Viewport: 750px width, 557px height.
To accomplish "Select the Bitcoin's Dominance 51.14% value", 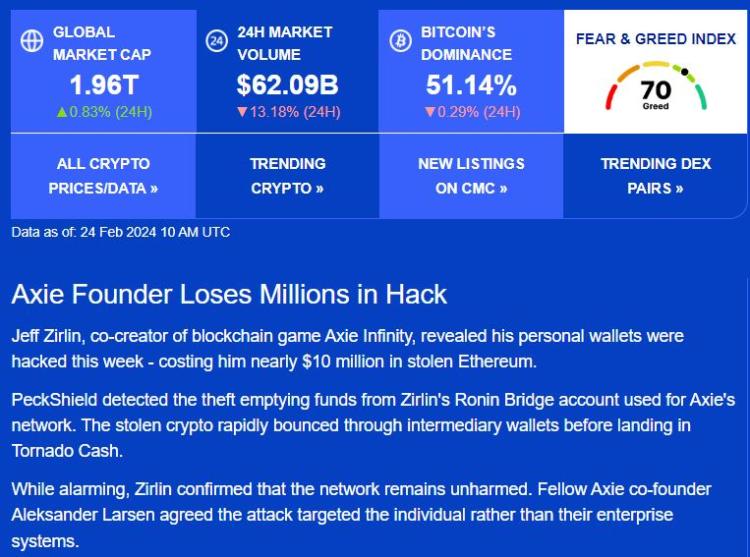I will 471,85.
